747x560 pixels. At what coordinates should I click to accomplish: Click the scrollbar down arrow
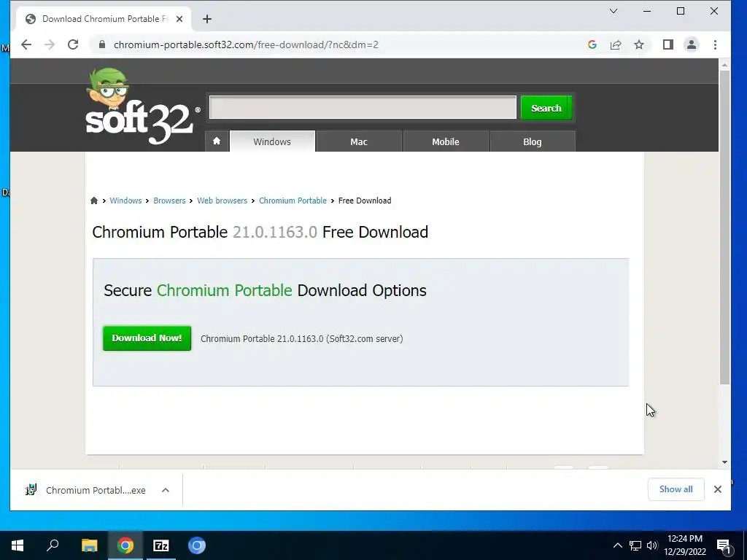click(x=724, y=462)
